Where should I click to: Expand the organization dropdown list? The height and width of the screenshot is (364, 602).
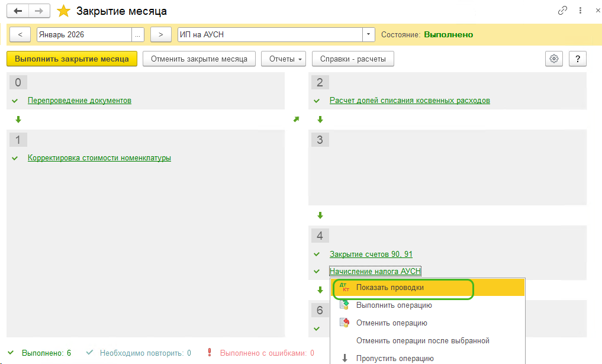(x=369, y=34)
